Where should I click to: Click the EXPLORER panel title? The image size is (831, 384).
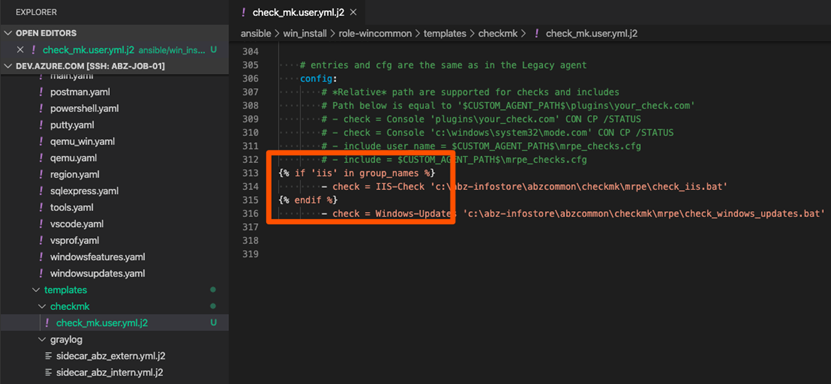[36, 12]
